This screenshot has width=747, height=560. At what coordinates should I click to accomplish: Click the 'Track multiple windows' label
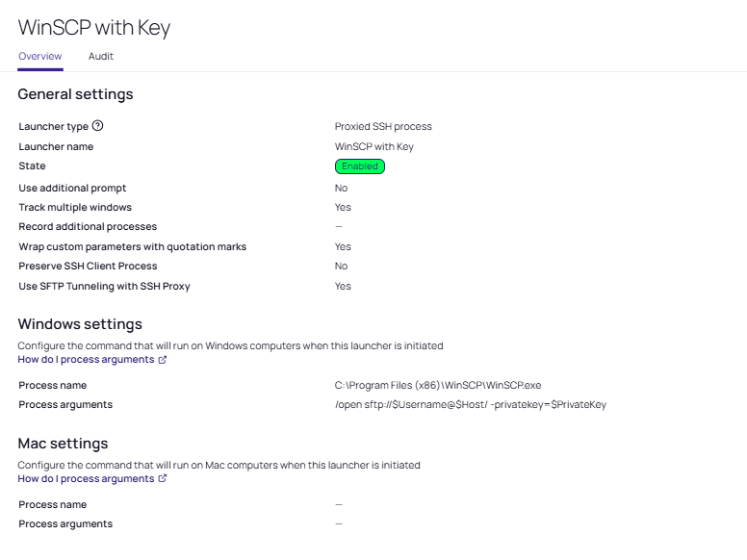coord(75,207)
